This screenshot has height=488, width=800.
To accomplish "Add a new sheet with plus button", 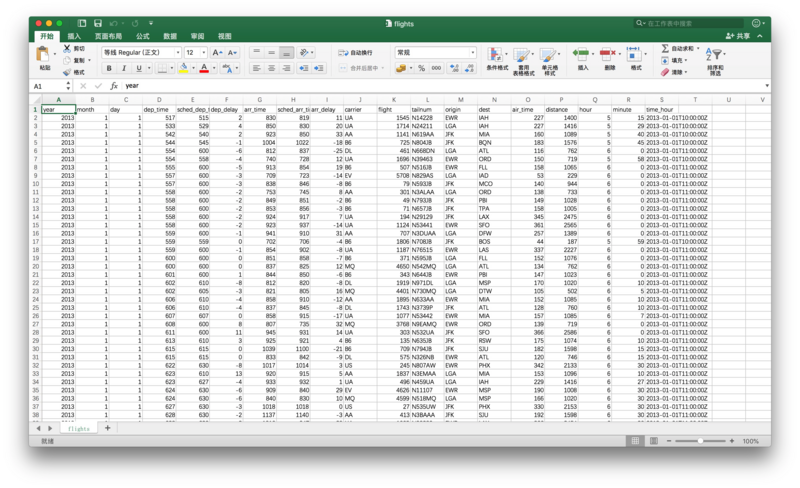I will pos(107,428).
